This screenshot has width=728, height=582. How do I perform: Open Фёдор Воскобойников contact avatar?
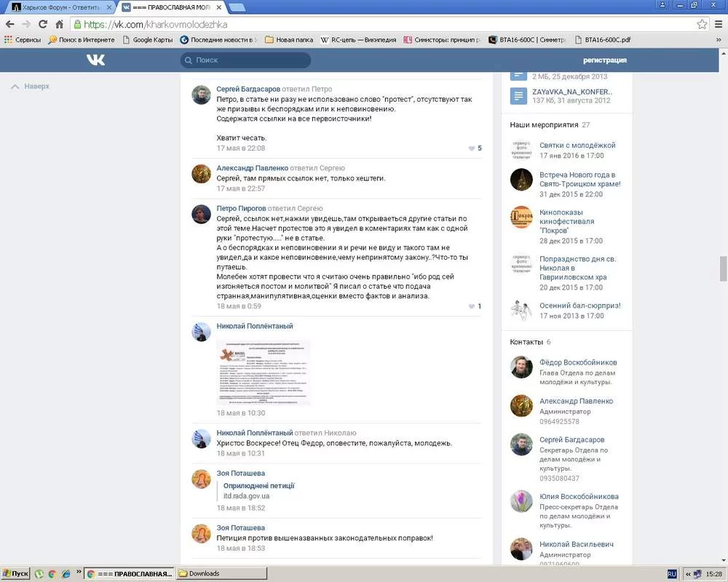(x=521, y=367)
